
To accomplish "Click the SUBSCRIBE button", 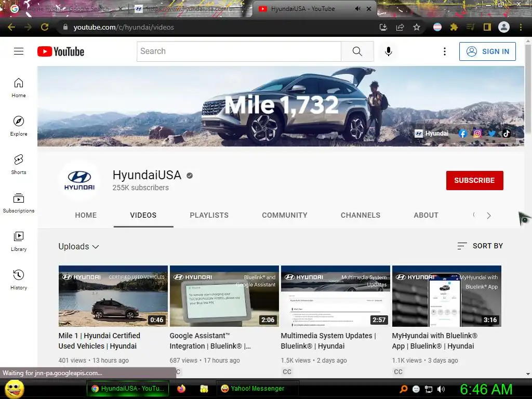I will (474, 180).
